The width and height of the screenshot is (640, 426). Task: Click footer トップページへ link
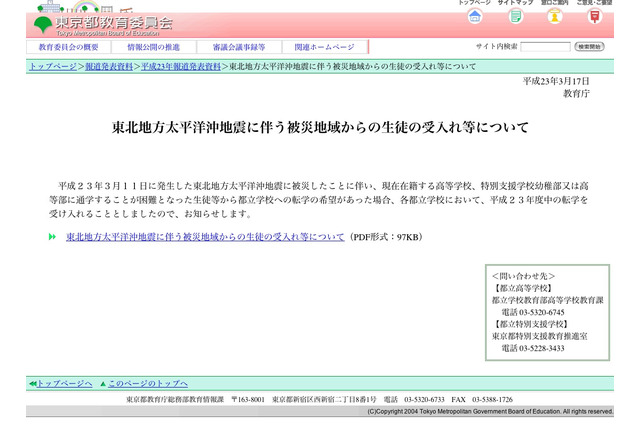tap(64, 383)
